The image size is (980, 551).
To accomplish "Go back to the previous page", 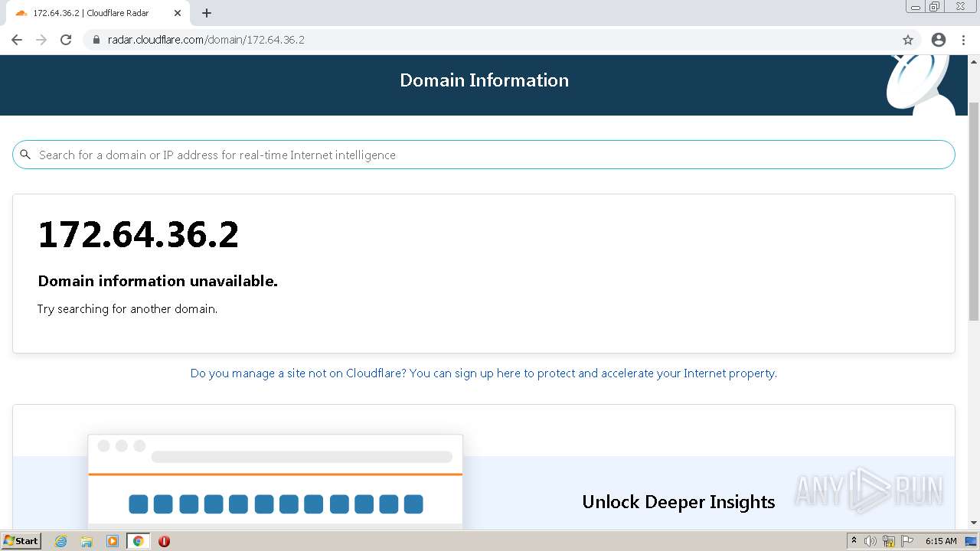I will pyautogui.click(x=17, y=40).
